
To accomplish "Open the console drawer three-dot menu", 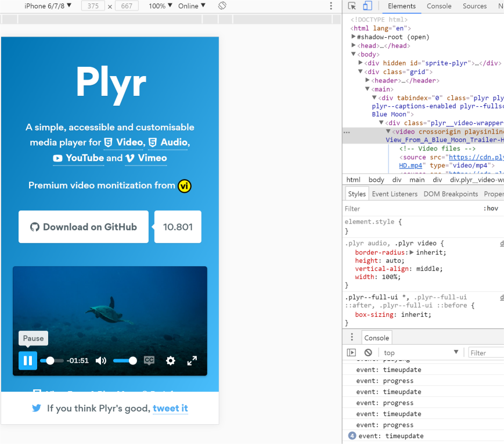I will click(352, 337).
